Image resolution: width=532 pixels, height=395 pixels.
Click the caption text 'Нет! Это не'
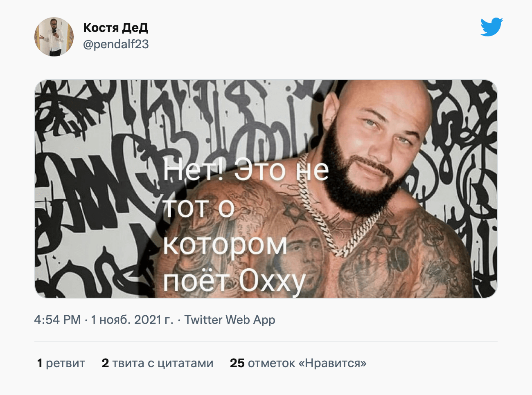(x=246, y=170)
